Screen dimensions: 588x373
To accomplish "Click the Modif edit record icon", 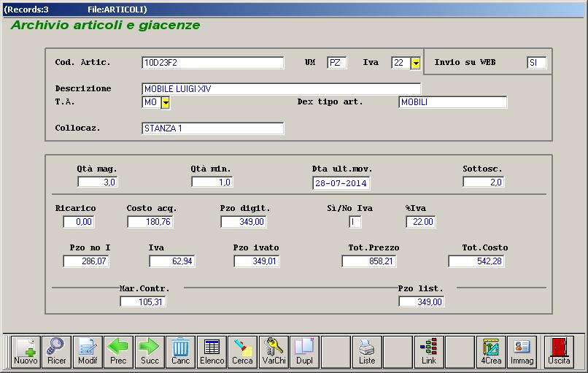I will 88,352.
